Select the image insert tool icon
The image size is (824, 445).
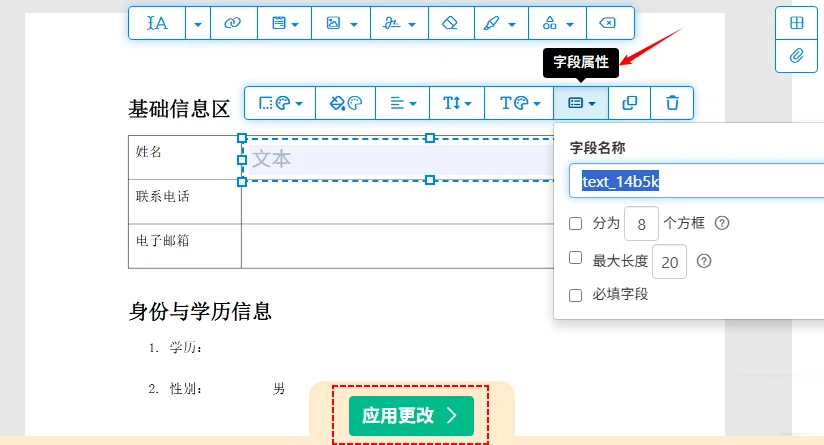(333, 23)
